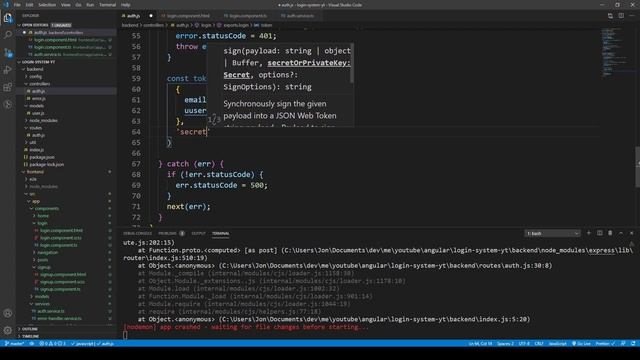640x360 pixels.
Task: Switch to auth.service.ts editor tab
Action: [x=300, y=16]
